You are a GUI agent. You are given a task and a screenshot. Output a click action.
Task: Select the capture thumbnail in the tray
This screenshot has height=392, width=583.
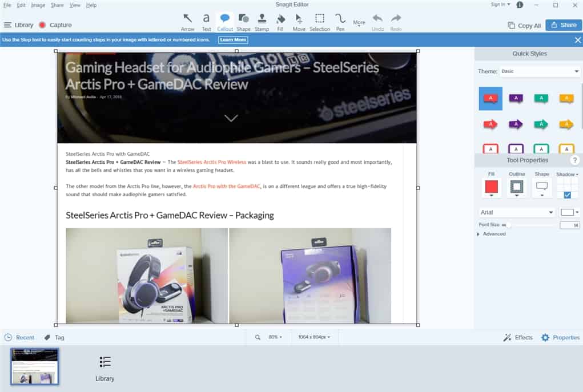pos(35,366)
